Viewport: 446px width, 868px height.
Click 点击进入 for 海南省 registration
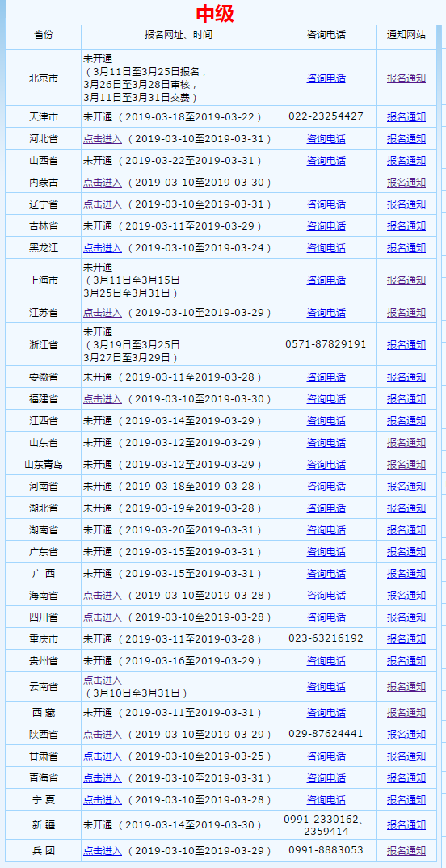(103, 596)
